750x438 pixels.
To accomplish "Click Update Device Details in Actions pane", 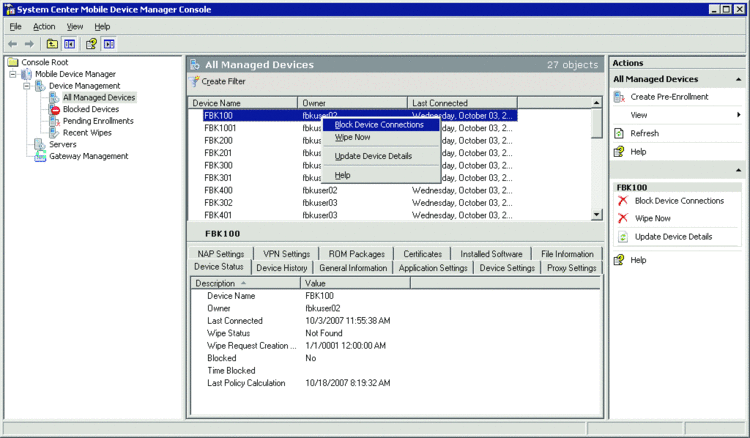I will tap(673, 236).
